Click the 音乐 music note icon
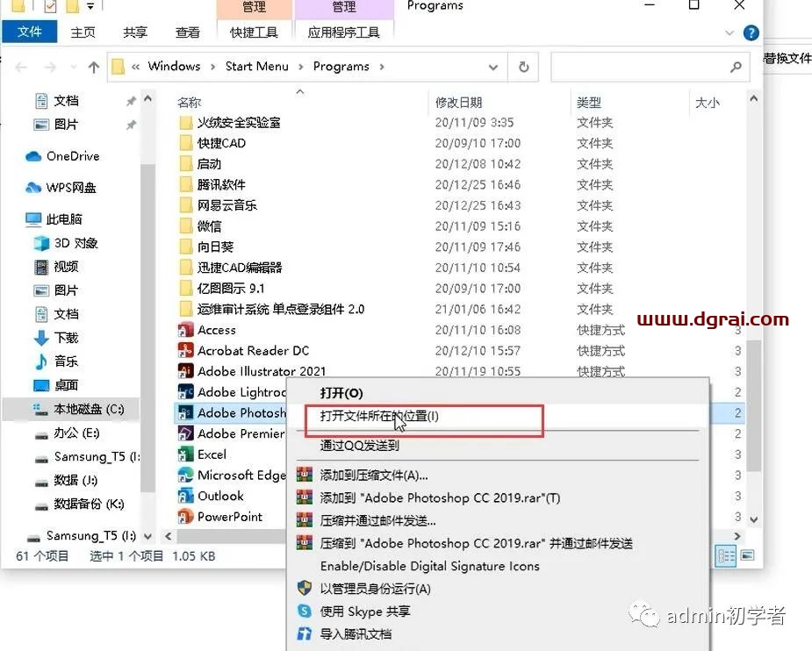Image resolution: width=812 pixels, height=651 pixels. tap(41, 361)
